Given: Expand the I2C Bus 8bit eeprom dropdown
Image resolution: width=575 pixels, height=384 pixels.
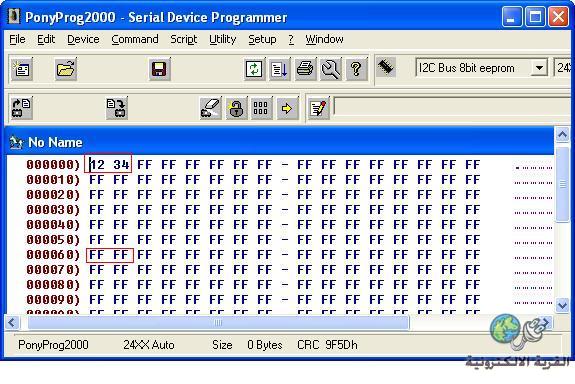Looking at the screenshot, I should [539, 68].
